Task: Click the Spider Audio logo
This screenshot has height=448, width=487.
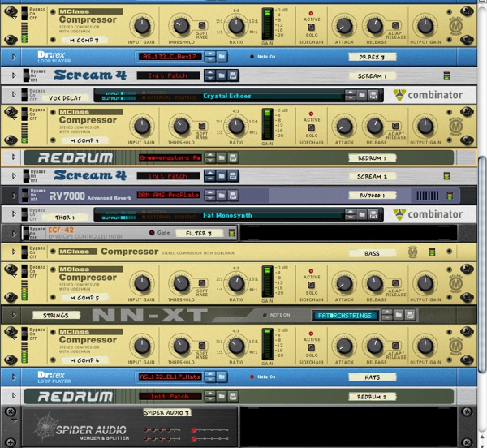Action: [x=81, y=426]
